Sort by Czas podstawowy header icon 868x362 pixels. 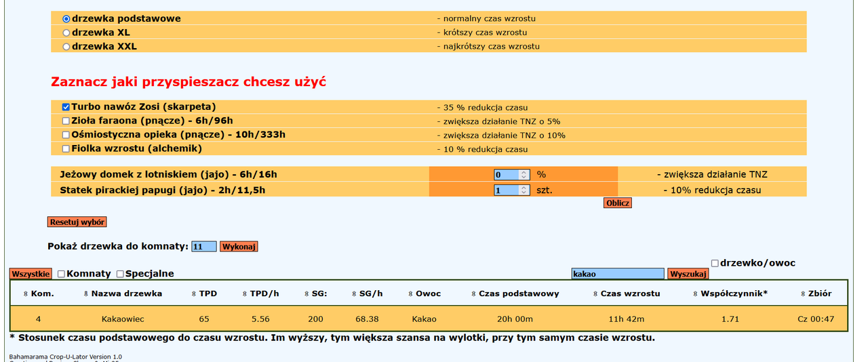[x=473, y=294]
